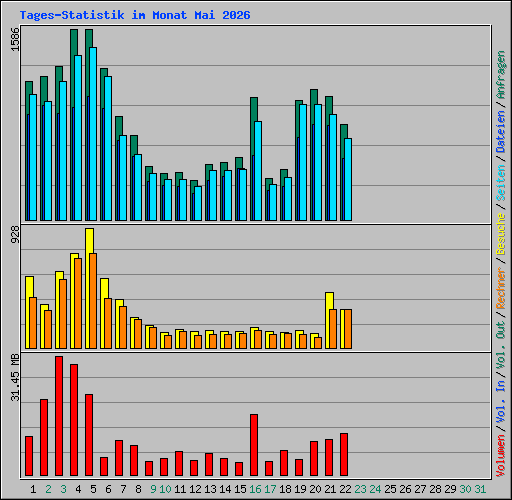This screenshot has width=512, height=500.
Task: Click the 31.45 MB axis label
Action: 15,377
